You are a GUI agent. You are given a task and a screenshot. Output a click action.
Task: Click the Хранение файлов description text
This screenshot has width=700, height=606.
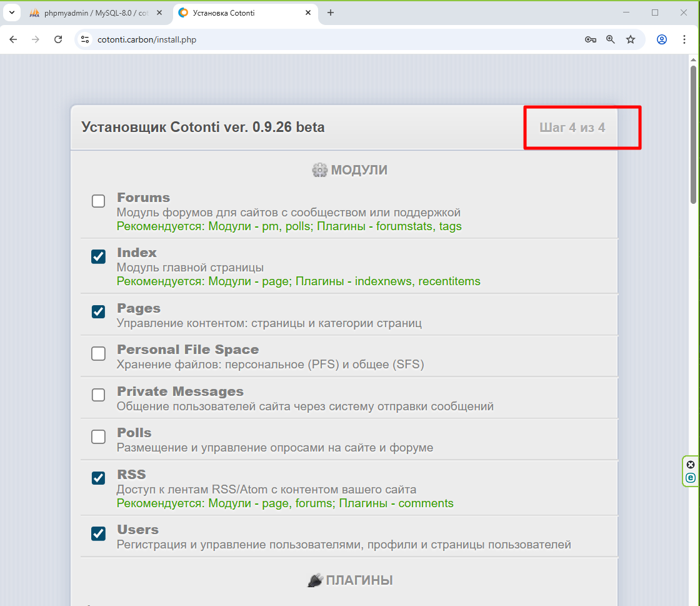(270, 365)
